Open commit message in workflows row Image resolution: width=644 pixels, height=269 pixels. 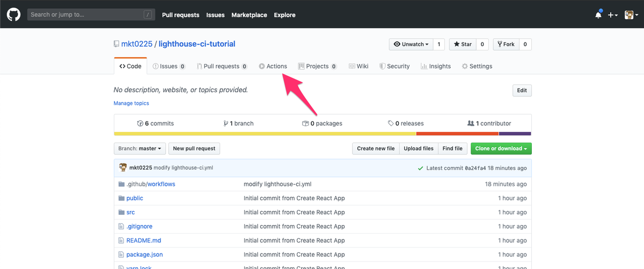click(277, 184)
